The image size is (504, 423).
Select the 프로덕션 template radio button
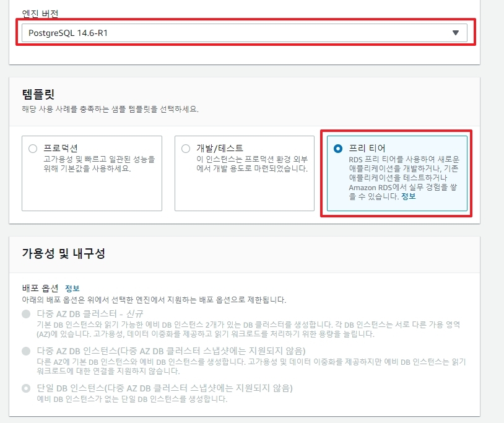33,149
